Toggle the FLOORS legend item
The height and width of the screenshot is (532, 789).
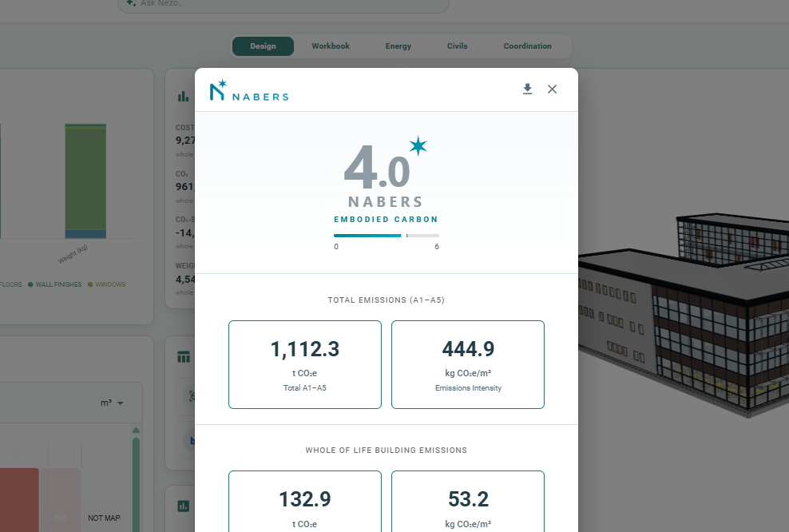pyautogui.click(x=10, y=284)
